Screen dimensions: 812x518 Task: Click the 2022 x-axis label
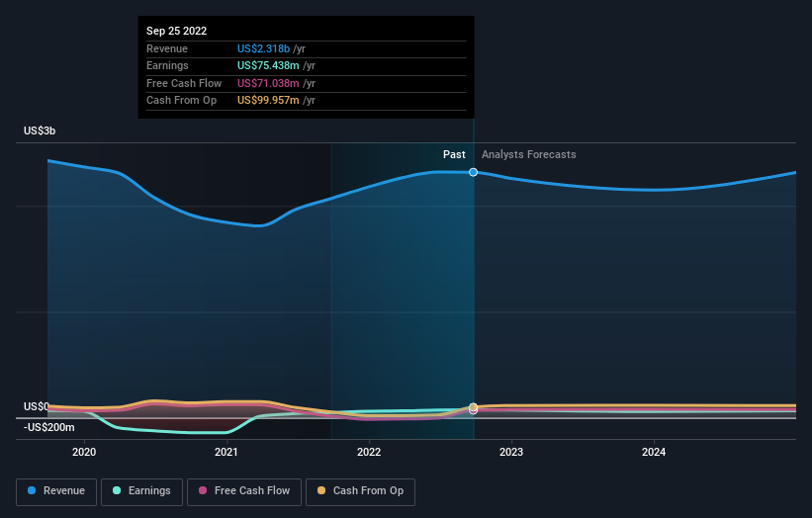369,453
